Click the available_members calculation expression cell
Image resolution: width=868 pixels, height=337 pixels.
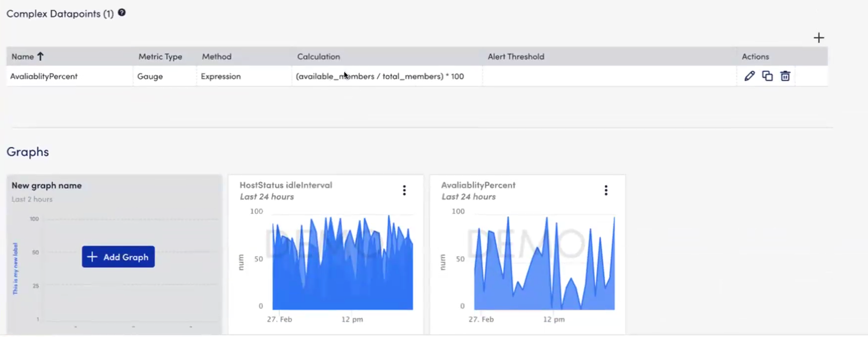coord(387,76)
